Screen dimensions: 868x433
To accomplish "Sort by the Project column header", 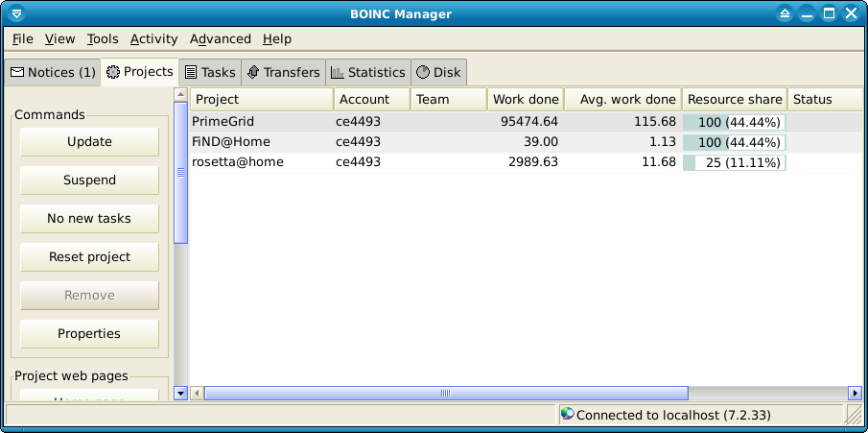I will [x=262, y=99].
